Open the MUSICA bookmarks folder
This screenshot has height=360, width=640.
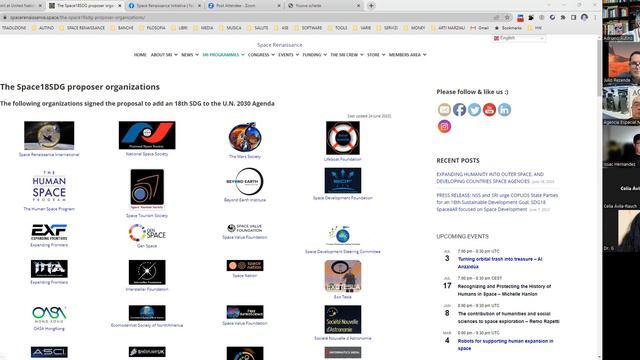pyautogui.click(x=230, y=28)
